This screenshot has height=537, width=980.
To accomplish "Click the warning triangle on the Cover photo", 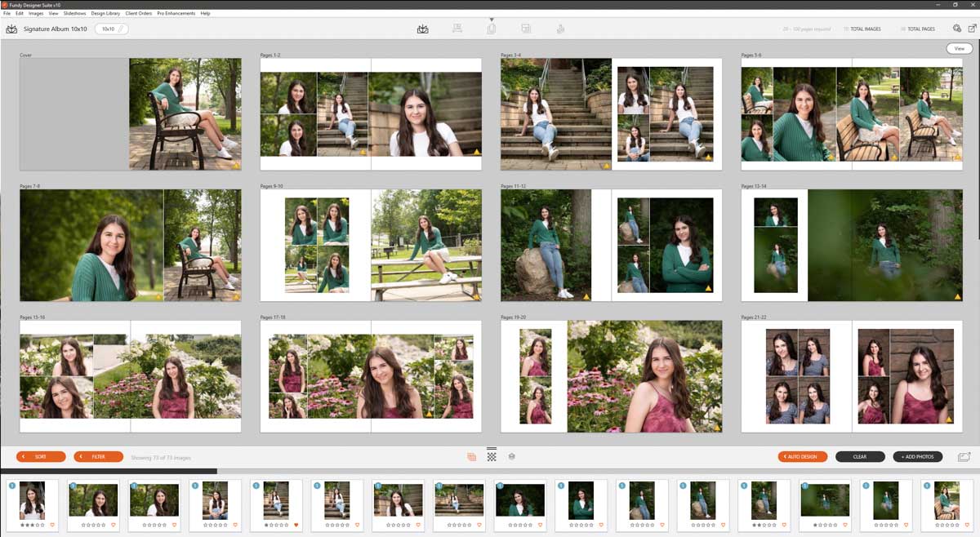I will coord(236,164).
